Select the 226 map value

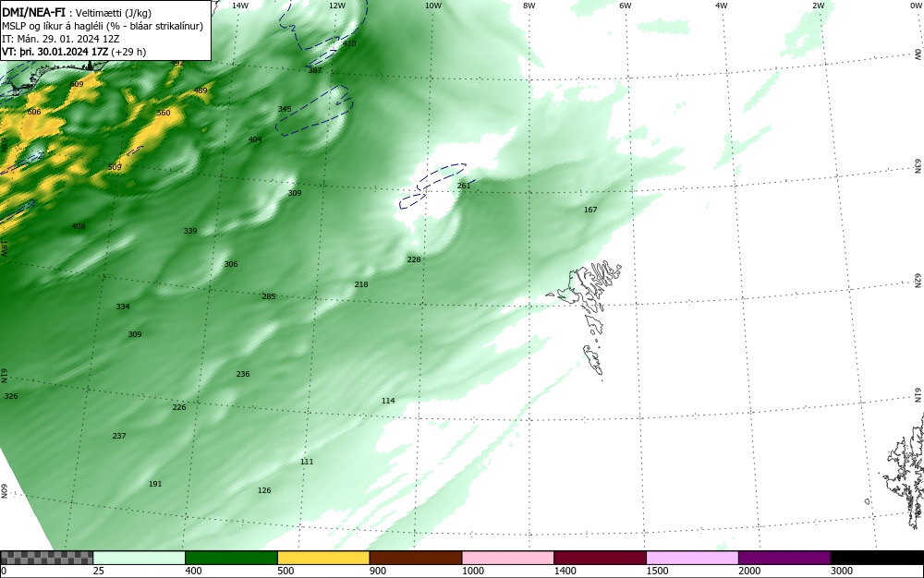[179, 406]
